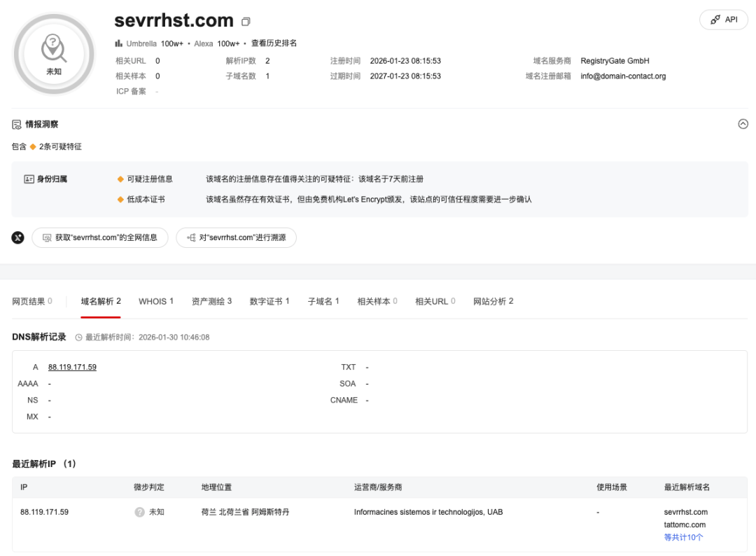Click tattomc.com in recent resolved domains
Screen dimensions: 756x556
[685, 524]
